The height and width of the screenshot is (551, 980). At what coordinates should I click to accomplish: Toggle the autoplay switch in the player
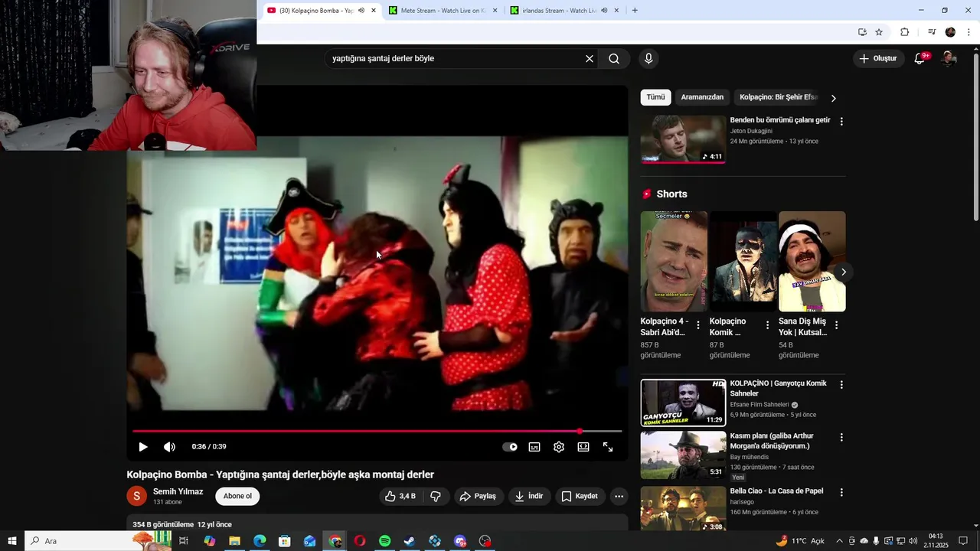pyautogui.click(x=510, y=447)
